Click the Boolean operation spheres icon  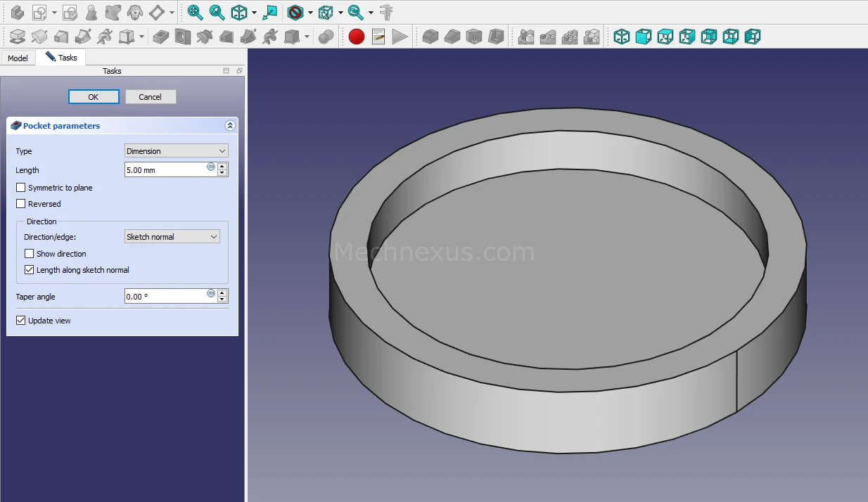tap(326, 37)
